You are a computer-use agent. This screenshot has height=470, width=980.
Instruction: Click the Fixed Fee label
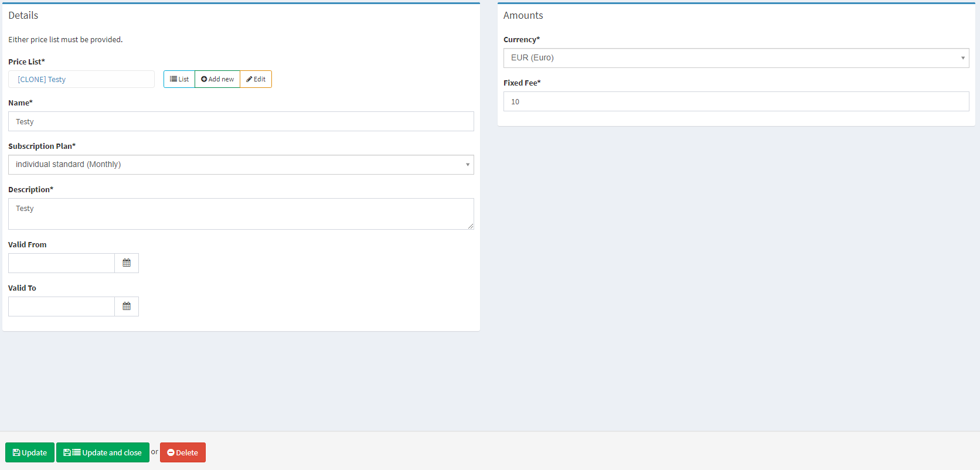[522, 83]
